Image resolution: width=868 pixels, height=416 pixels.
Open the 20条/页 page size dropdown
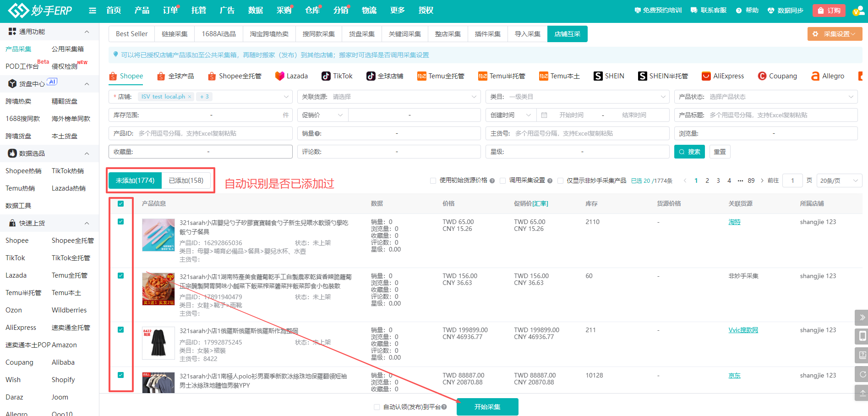pos(839,181)
